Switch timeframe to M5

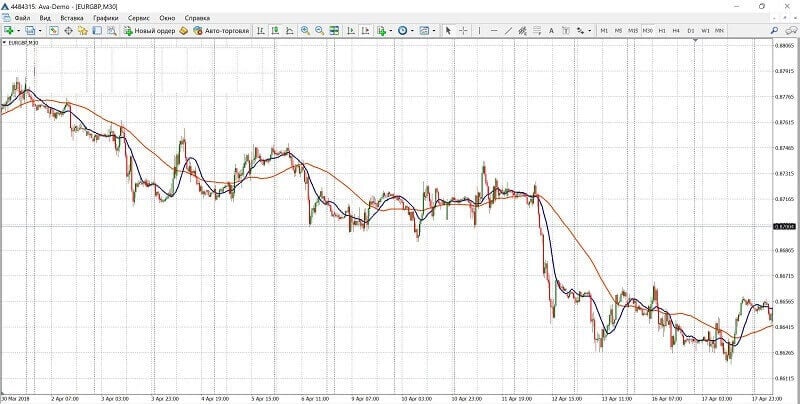[x=618, y=31]
